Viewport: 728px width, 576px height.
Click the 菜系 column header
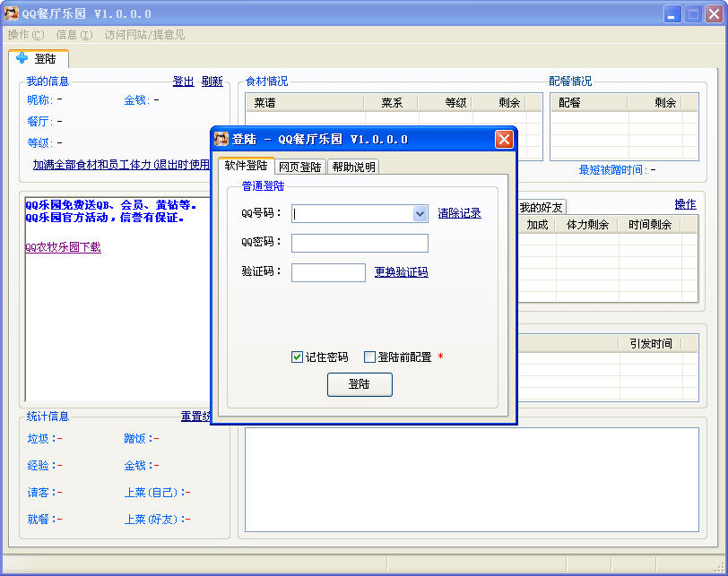(392, 102)
